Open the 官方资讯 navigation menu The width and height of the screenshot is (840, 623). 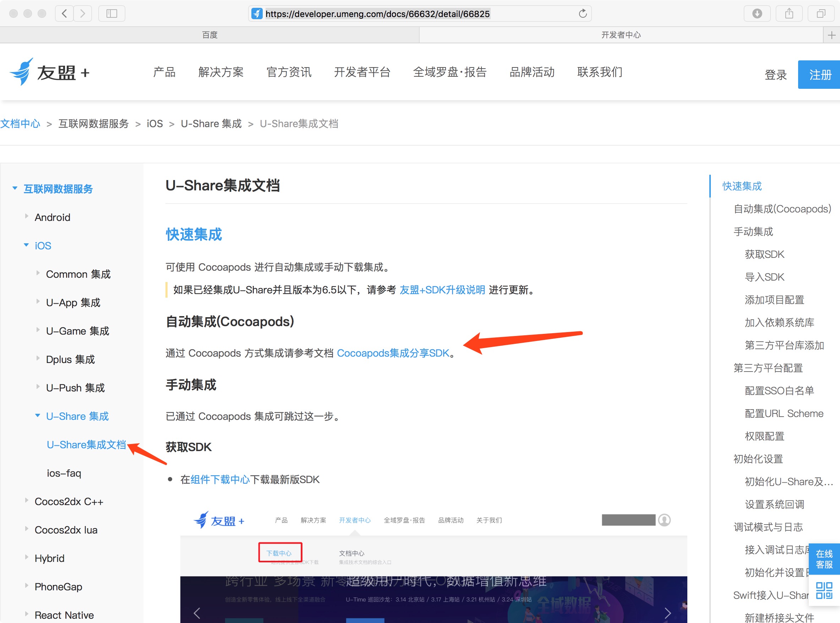pyautogui.click(x=289, y=72)
